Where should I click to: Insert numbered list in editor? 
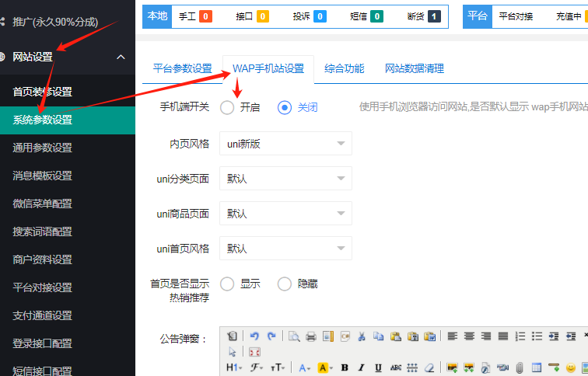point(520,336)
